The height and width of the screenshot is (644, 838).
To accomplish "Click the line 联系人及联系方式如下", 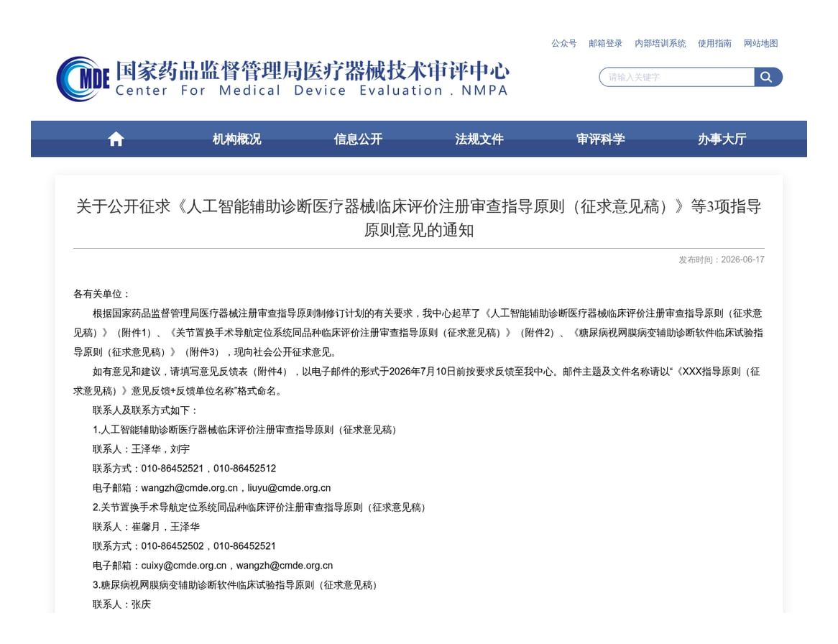I will 145,410.
